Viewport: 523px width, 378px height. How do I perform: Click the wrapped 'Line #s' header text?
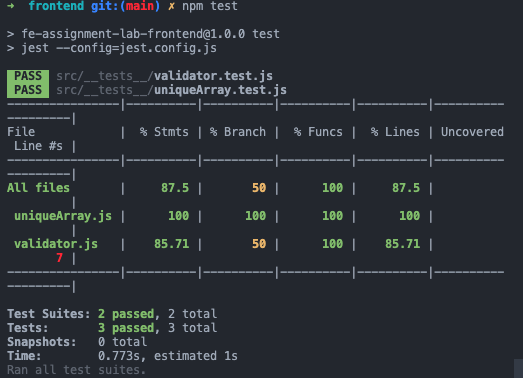coord(38,146)
